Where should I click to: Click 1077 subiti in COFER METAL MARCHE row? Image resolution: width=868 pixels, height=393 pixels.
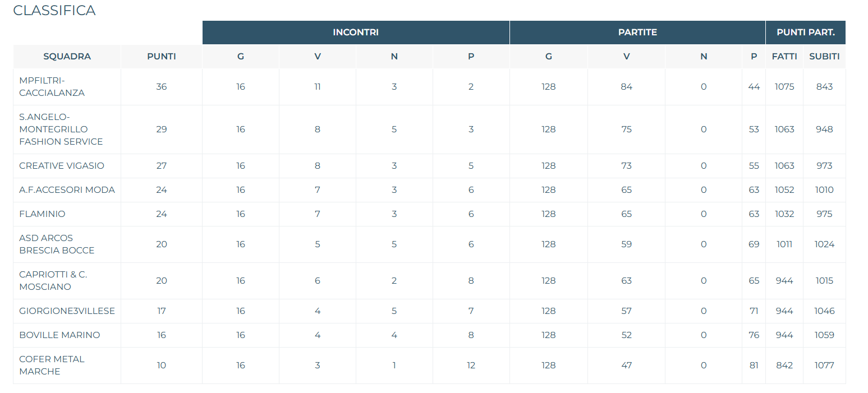tap(824, 366)
